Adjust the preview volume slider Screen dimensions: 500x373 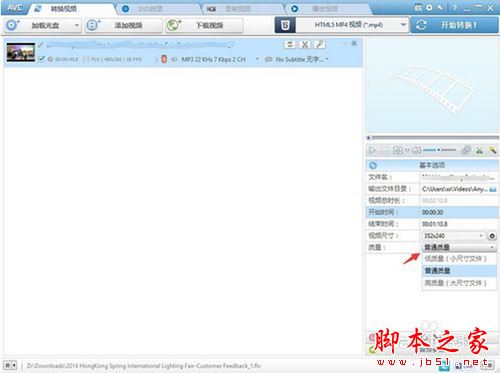439,150
